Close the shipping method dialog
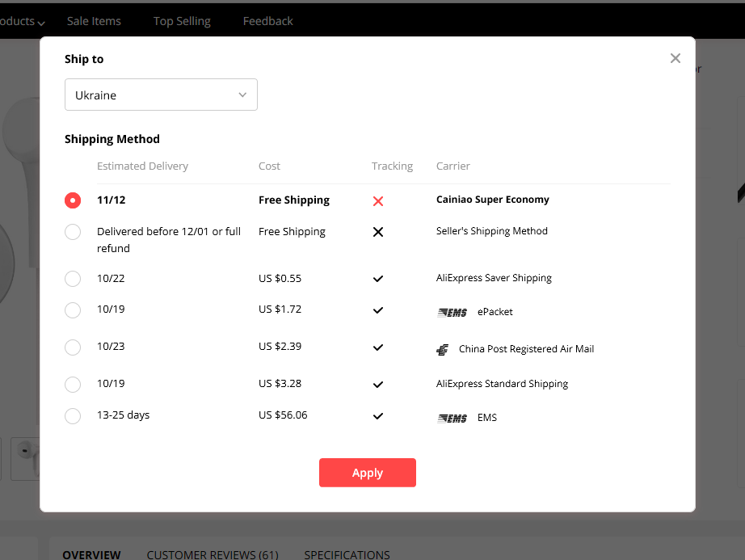 point(676,58)
